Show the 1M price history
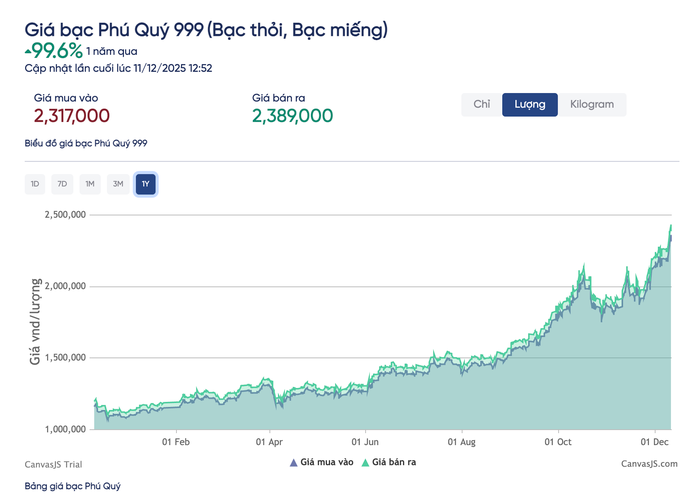Viewport: 698px width, 498px height. 90,184
